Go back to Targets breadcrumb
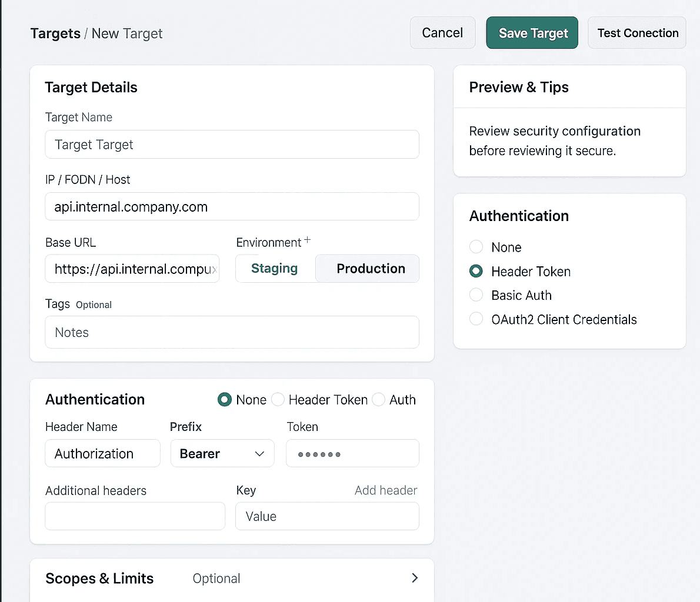 pos(55,34)
